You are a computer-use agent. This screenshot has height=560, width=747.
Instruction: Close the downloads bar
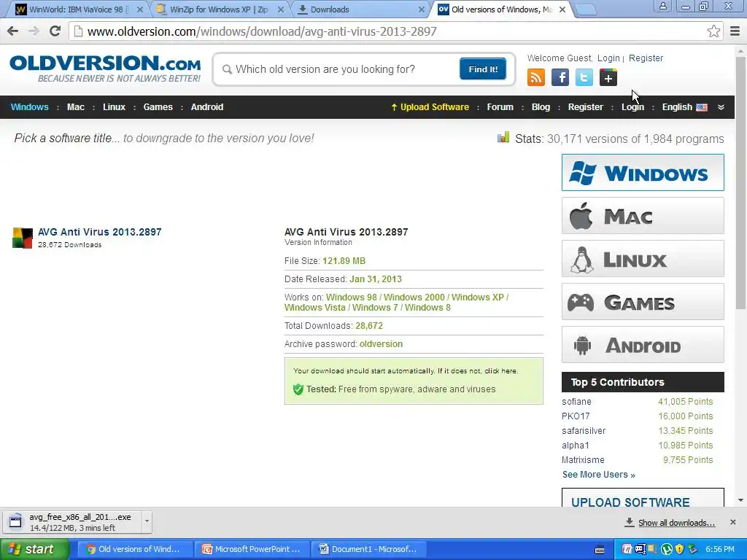click(733, 522)
